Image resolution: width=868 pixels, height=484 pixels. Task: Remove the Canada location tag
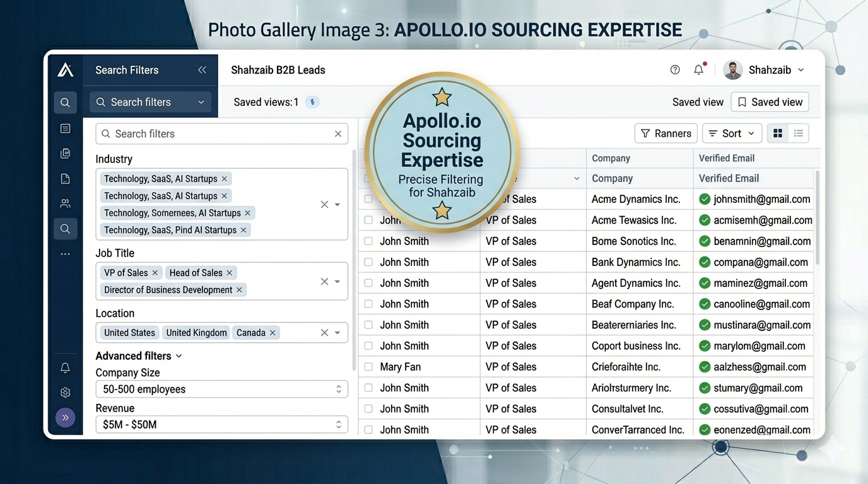tap(273, 333)
